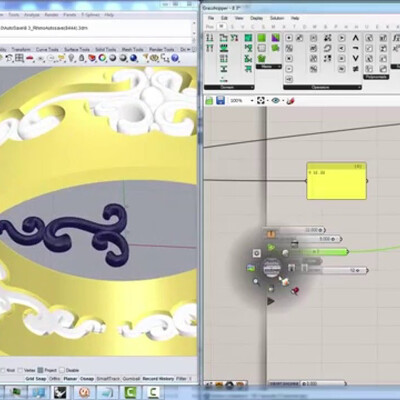This screenshot has width=400, height=400.
Task: Click the 12.000 number slider on canvas
Action: coord(294,230)
